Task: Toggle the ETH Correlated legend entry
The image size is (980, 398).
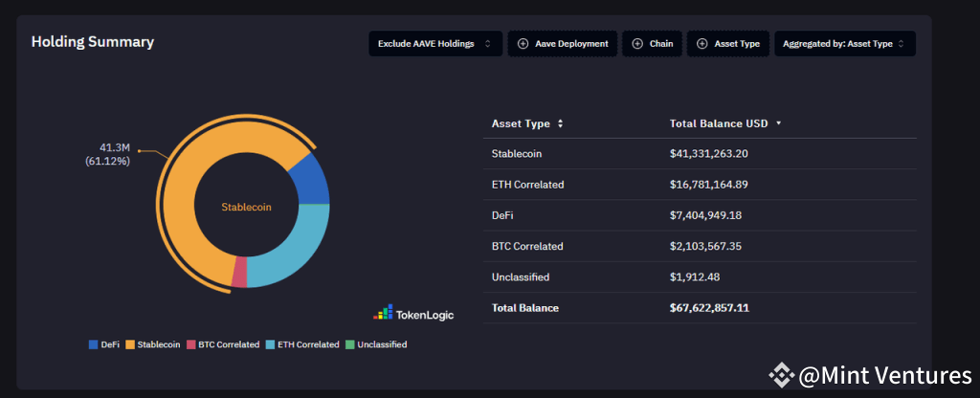Action: pyautogui.click(x=302, y=344)
